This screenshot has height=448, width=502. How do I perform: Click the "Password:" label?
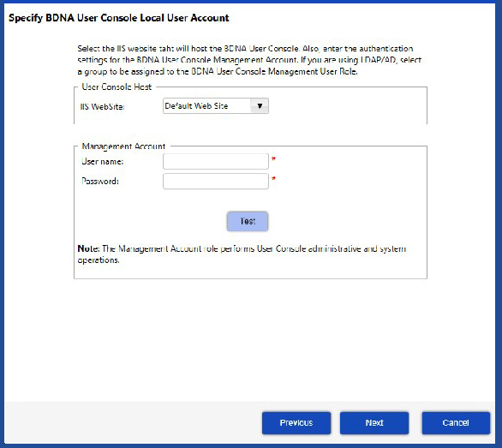click(100, 182)
